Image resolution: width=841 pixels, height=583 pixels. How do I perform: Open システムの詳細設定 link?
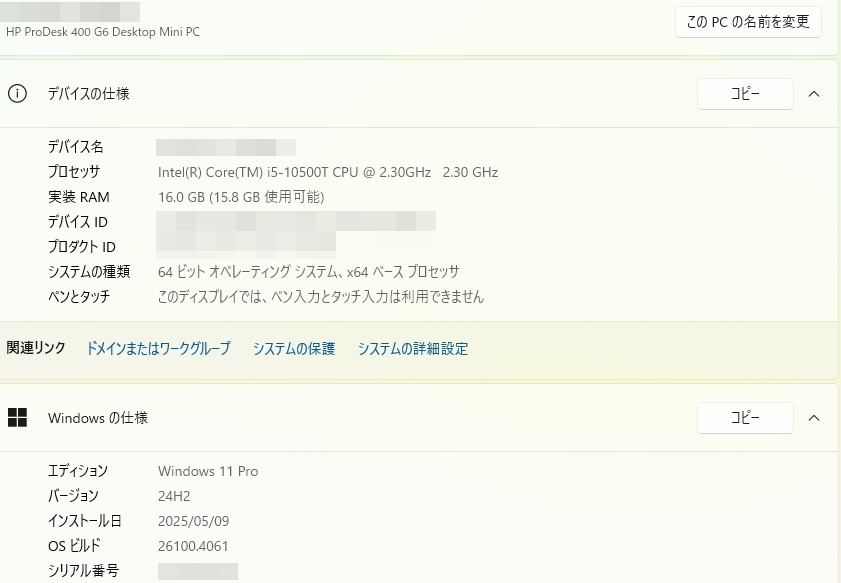(x=413, y=349)
